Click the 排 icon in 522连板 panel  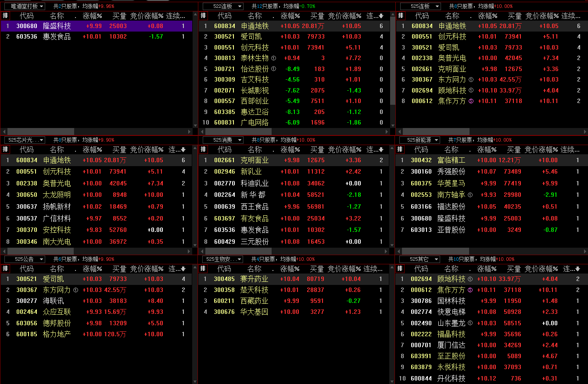(203, 16)
